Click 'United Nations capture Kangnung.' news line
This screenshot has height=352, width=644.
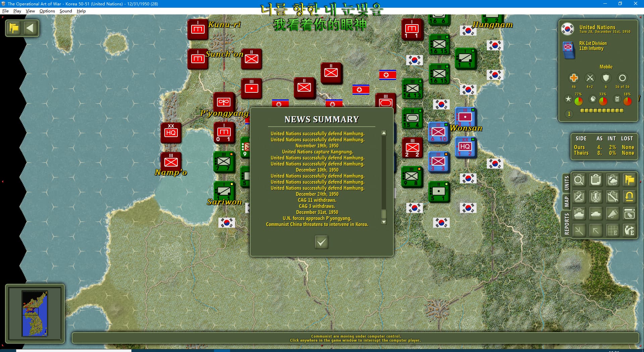317,152
